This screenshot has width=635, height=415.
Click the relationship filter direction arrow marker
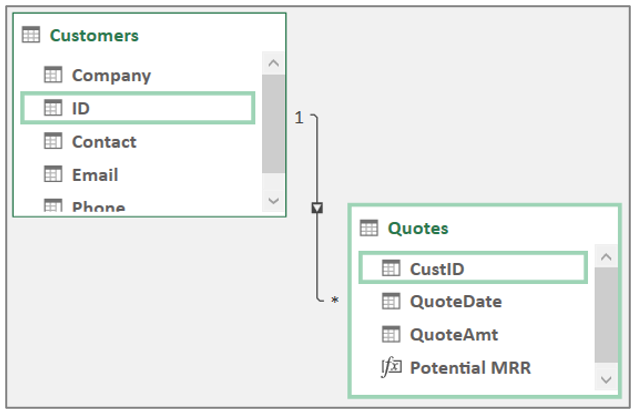317,208
